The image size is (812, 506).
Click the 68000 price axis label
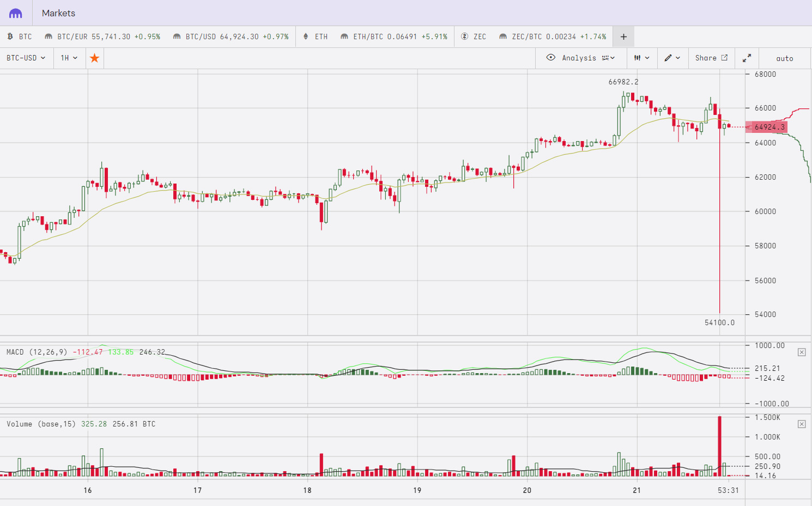pyautogui.click(x=765, y=74)
